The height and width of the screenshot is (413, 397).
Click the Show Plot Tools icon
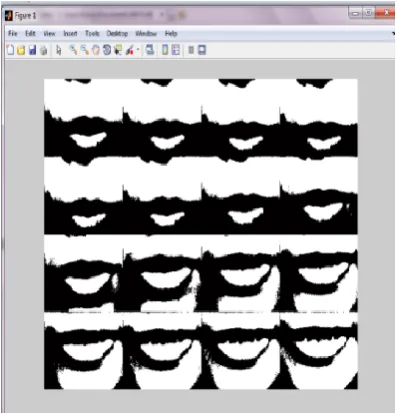tap(202, 50)
